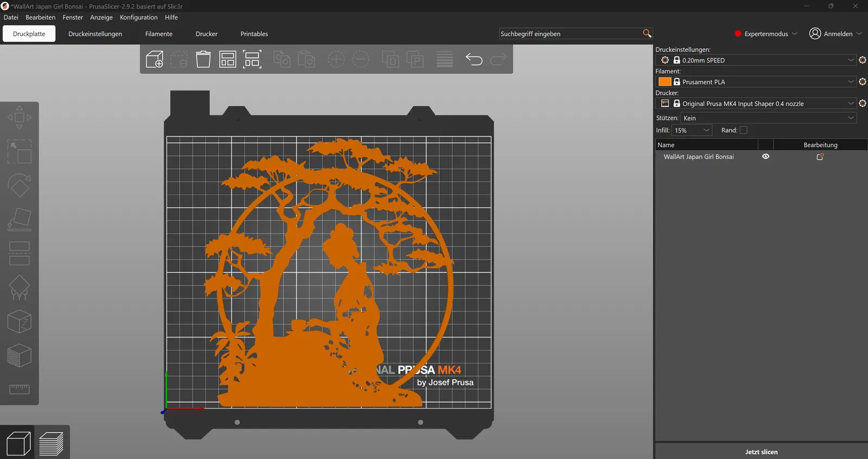Enable the Rand checkbox
Screen dimensions: 868x459
point(743,130)
